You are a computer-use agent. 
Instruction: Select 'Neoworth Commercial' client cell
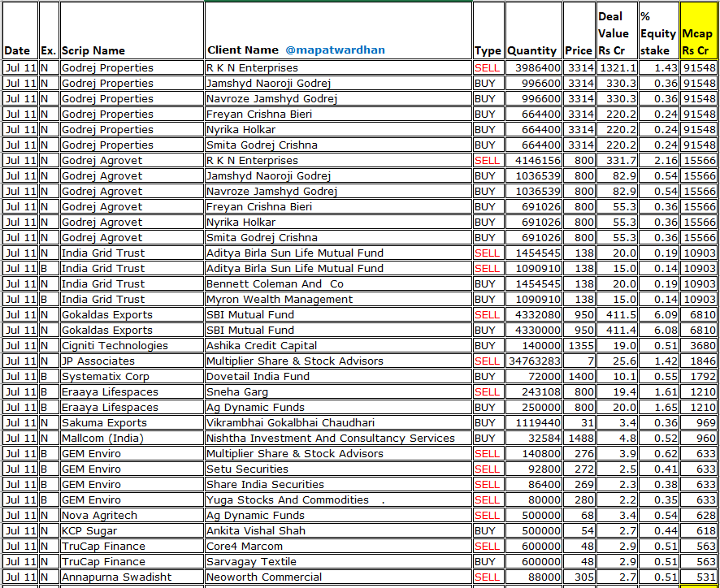click(x=338, y=577)
